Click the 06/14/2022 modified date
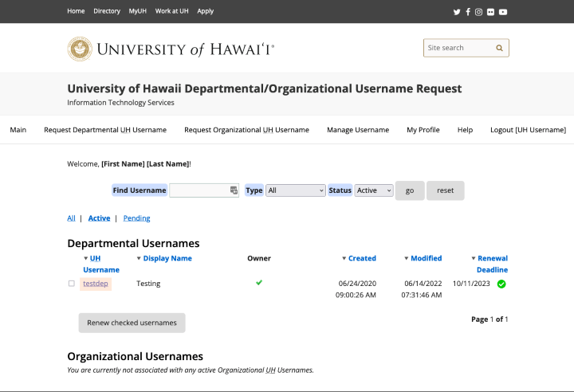This screenshot has height=392, width=574. pyautogui.click(x=423, y=284)
